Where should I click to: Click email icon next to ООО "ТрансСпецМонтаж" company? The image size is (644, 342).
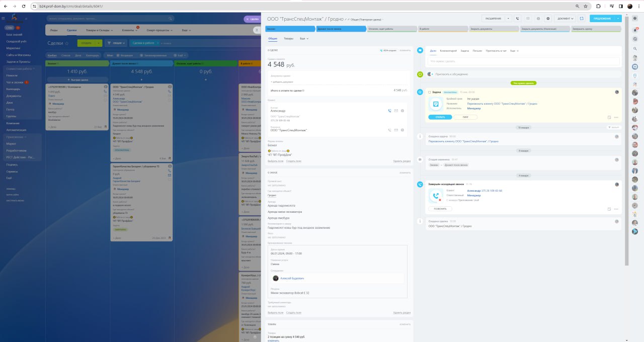[396, 130]
